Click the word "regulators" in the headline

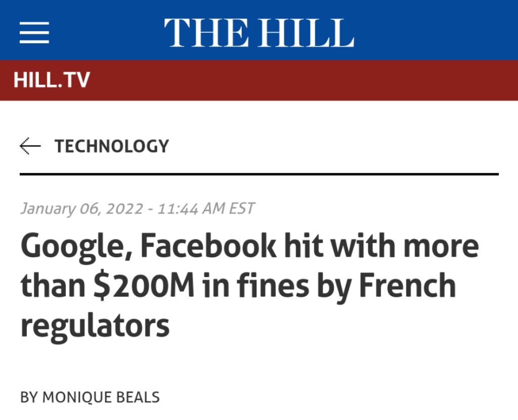[95, 325]
